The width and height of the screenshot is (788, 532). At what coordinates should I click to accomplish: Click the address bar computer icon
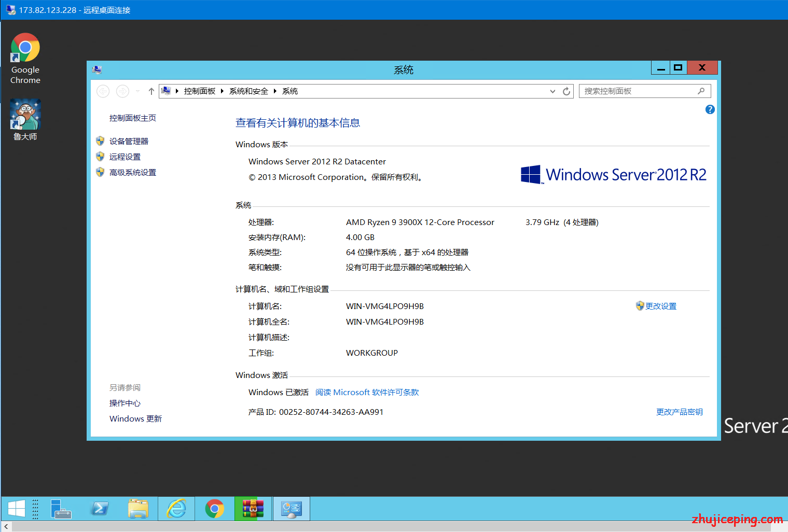pos(166,91)
